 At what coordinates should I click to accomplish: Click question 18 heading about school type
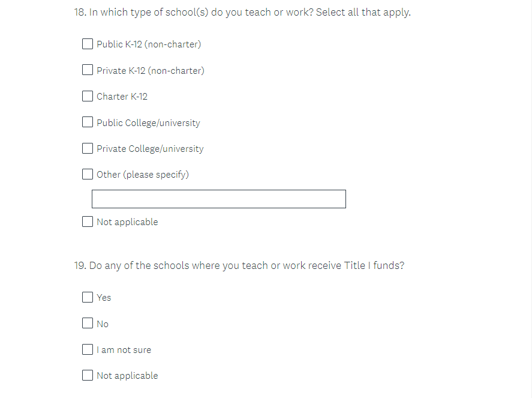point(242,12)
